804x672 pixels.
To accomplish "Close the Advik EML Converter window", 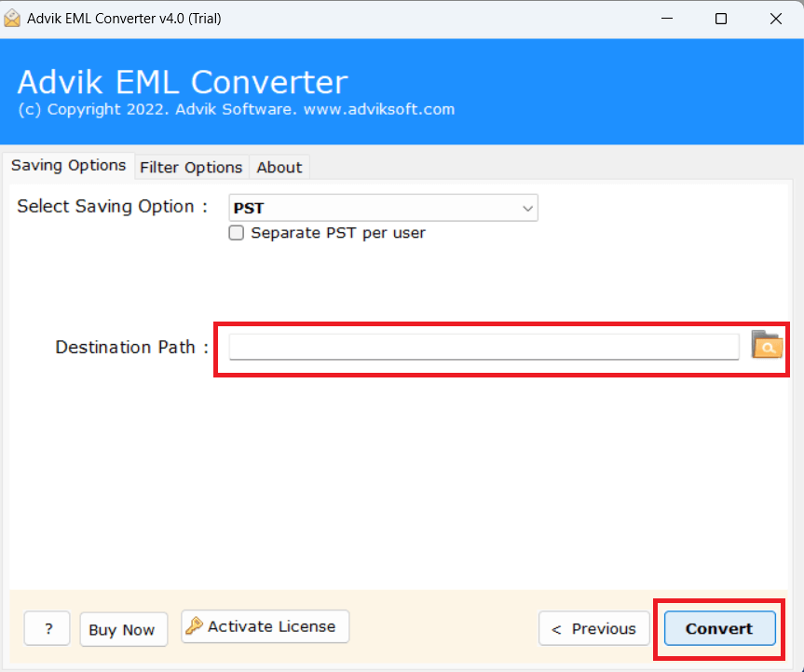I will [776, 19].
